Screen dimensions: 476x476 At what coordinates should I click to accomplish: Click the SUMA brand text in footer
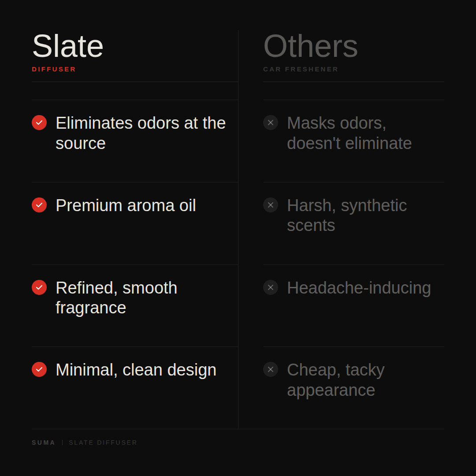(44, 443)
